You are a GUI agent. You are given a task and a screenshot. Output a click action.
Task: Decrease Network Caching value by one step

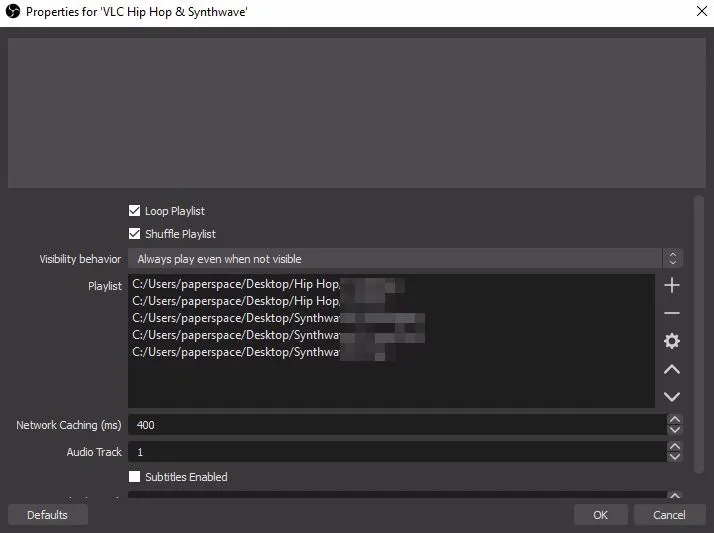(674, 430)
